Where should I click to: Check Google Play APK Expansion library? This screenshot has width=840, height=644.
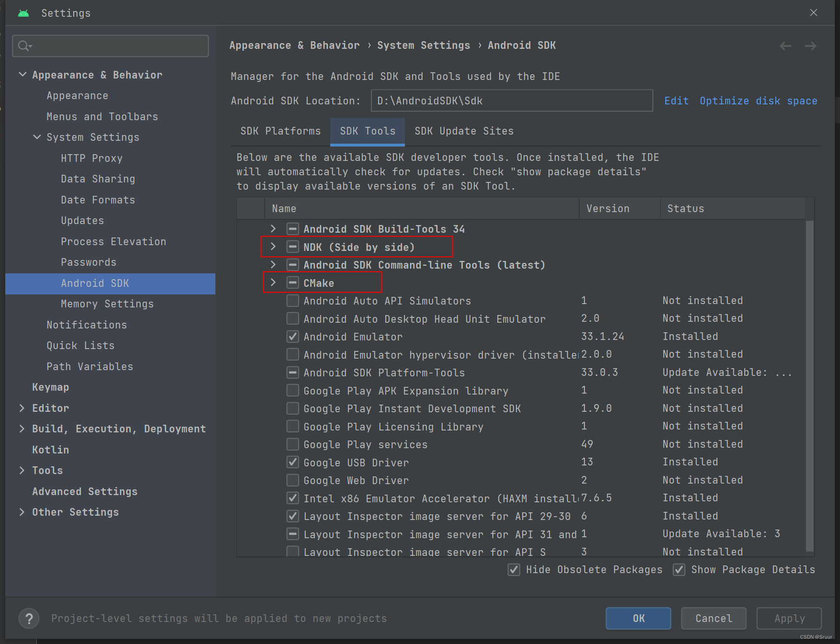point(292,391)
